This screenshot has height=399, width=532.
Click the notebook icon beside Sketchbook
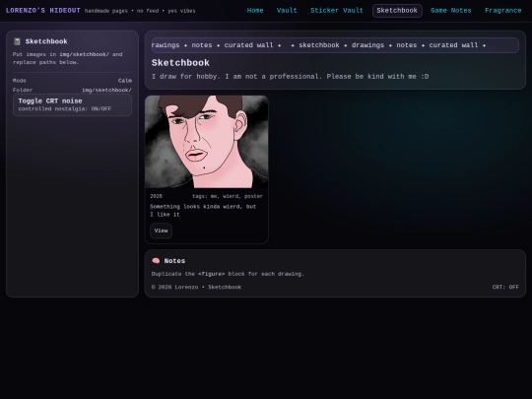point(17,41)
